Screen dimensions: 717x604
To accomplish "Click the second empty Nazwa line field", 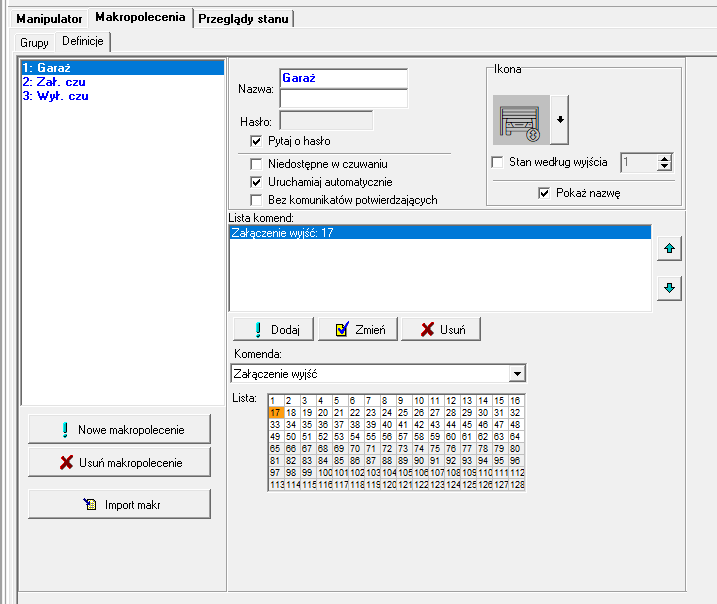I will coord(343,98).
